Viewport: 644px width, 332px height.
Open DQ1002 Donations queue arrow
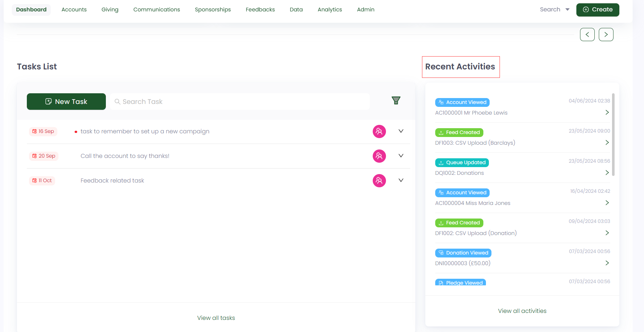coord(607,173)
